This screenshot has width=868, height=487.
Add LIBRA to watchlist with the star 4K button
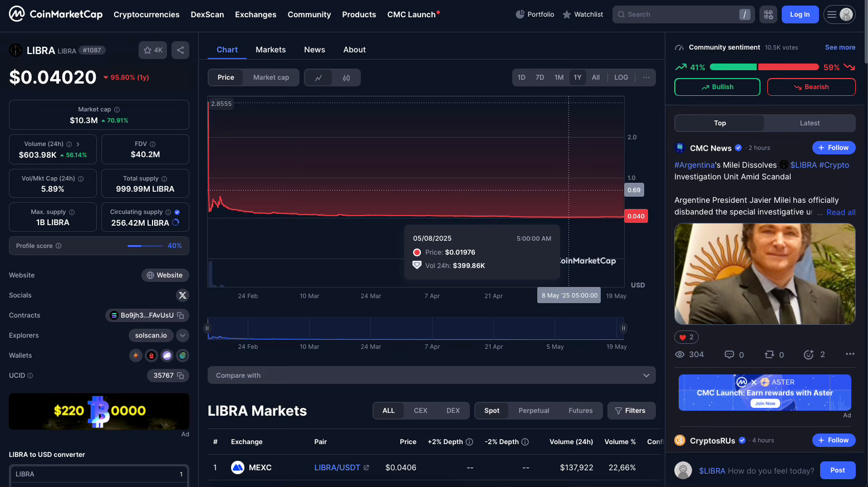[153, 50]
